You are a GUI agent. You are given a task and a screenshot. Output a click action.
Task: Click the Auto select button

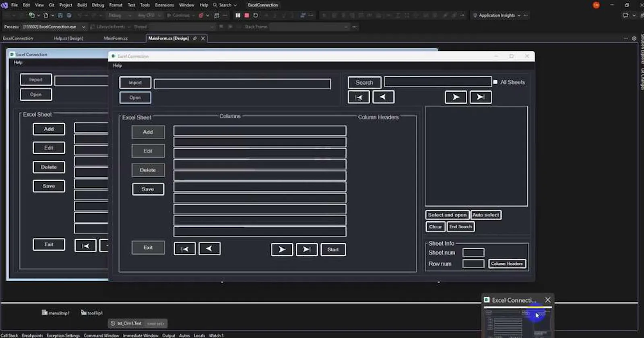tap(486, 215)
